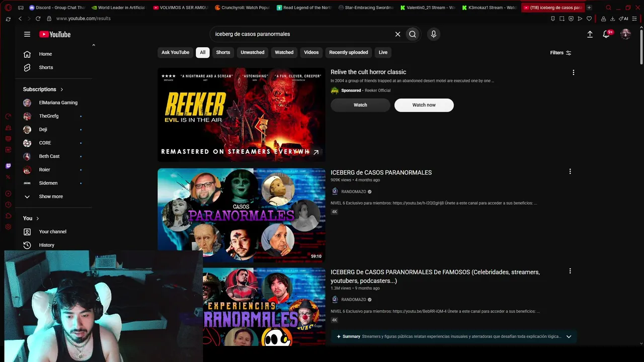Expand the Subscriptions section
Viewport: 644px width, 362px height.
point(43,89)
